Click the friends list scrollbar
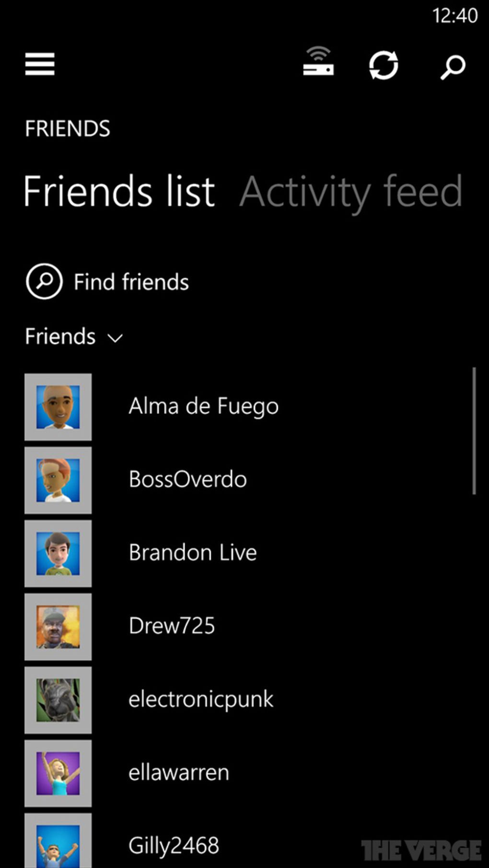489x868 pixels. pyautogui.click(x=474, y=431)
